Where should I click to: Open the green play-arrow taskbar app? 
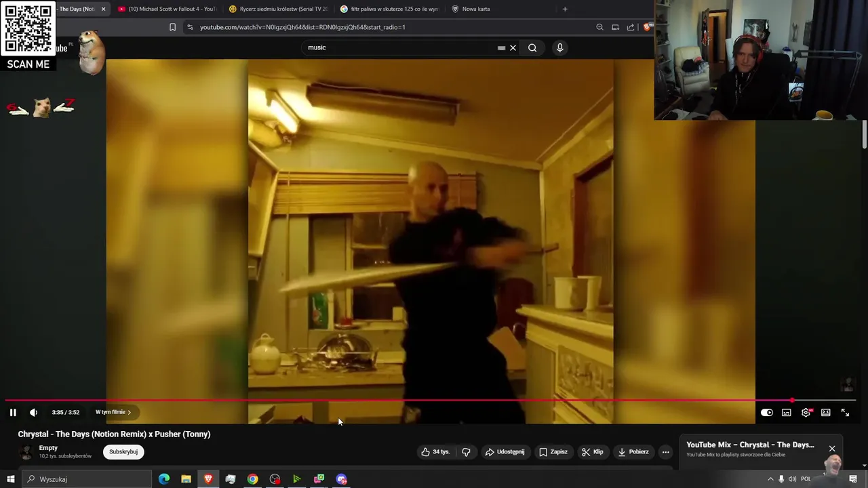coord(296,479)
